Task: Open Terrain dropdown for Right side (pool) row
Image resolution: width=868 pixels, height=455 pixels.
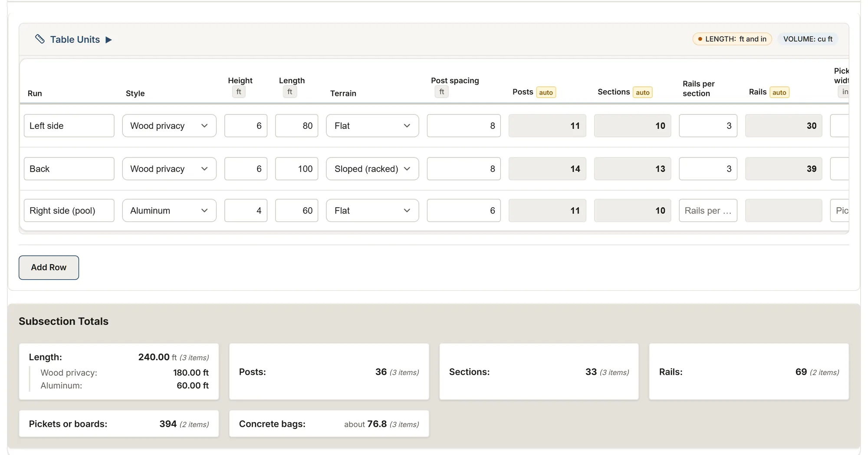Action: pyautogui.click(x=372, y=210)
